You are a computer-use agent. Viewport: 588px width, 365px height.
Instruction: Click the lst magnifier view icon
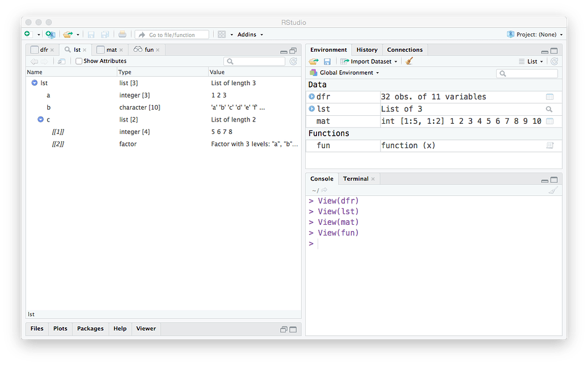[549, 110]
